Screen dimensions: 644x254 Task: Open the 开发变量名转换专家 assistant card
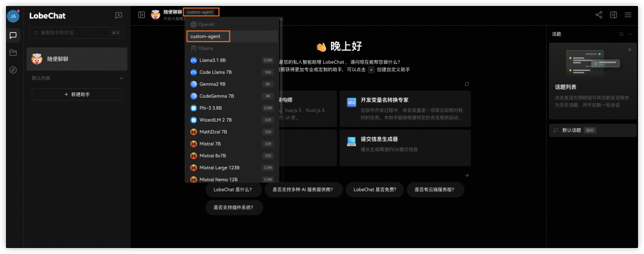coord(405,109)
